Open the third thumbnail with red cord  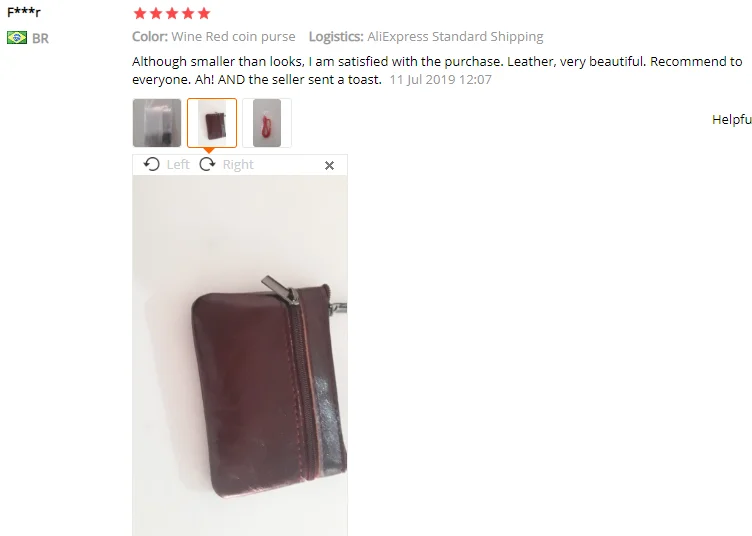[x=267, y=123]
